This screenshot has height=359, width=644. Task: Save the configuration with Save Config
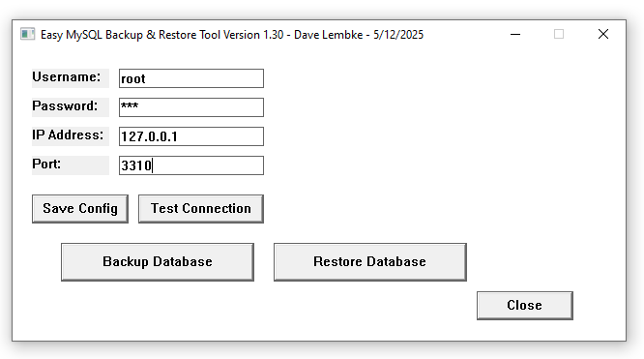coord(80,209)
